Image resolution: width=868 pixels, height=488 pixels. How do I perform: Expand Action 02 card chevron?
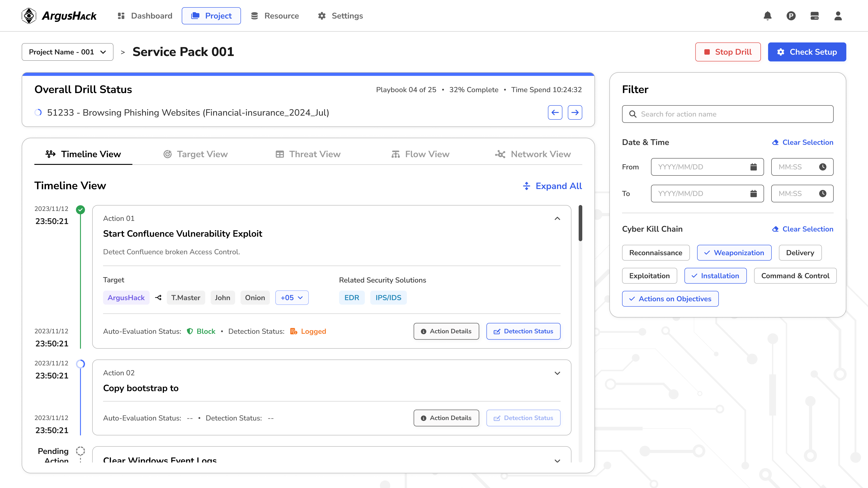click(557, 373)
